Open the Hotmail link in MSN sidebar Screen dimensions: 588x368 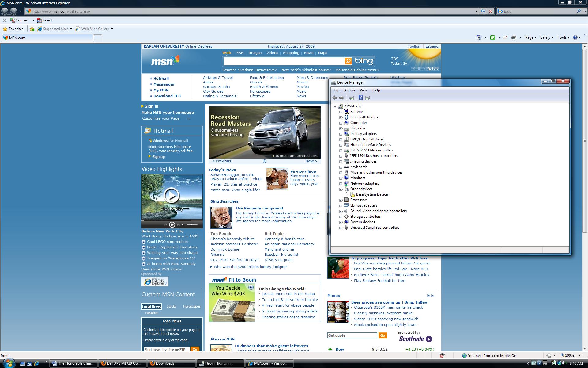click(x=161, y=79)
